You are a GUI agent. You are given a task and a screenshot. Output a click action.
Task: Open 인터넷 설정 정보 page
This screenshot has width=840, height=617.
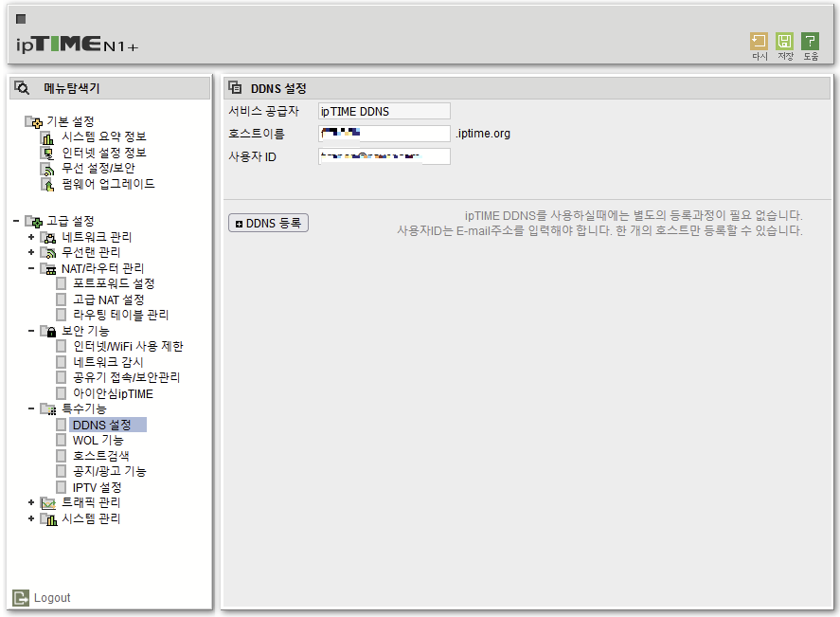104,153
